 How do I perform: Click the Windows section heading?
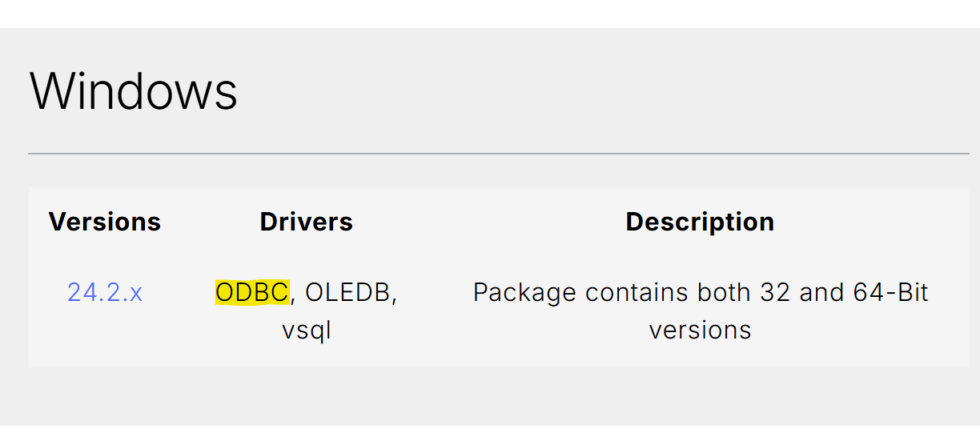pyautogui.click(x=134, y=90)
